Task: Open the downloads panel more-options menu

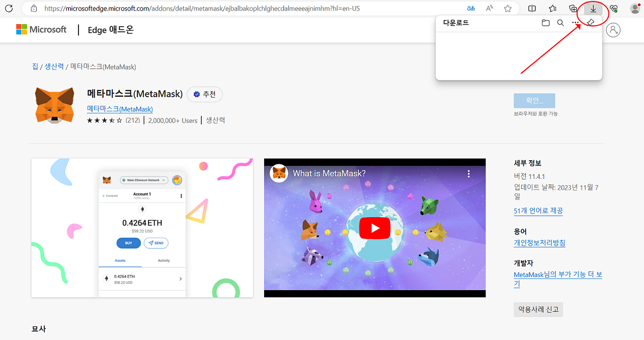Action: pos(576,23)
